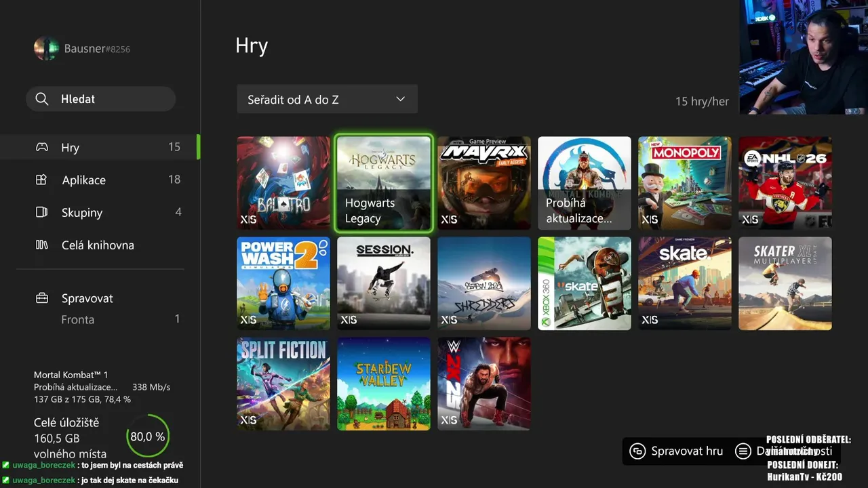Open the Skupiny section
The height and width of the screenshot is (488, 868).
[100, 212]
